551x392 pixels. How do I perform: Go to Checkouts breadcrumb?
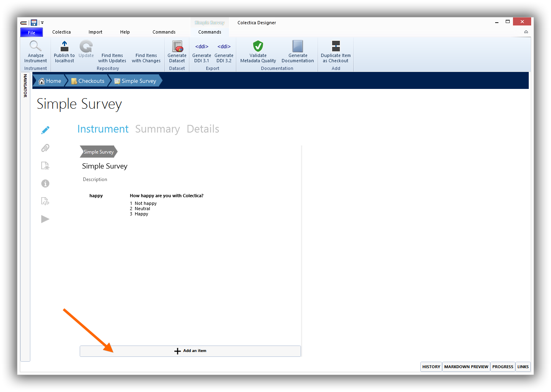click(88, 81)
